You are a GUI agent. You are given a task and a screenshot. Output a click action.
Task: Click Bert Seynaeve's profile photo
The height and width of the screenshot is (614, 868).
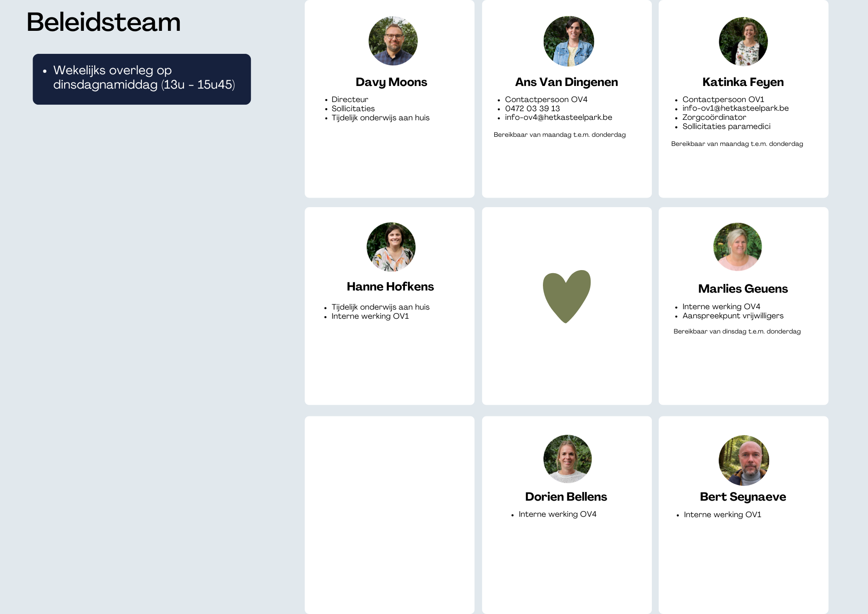743,460
